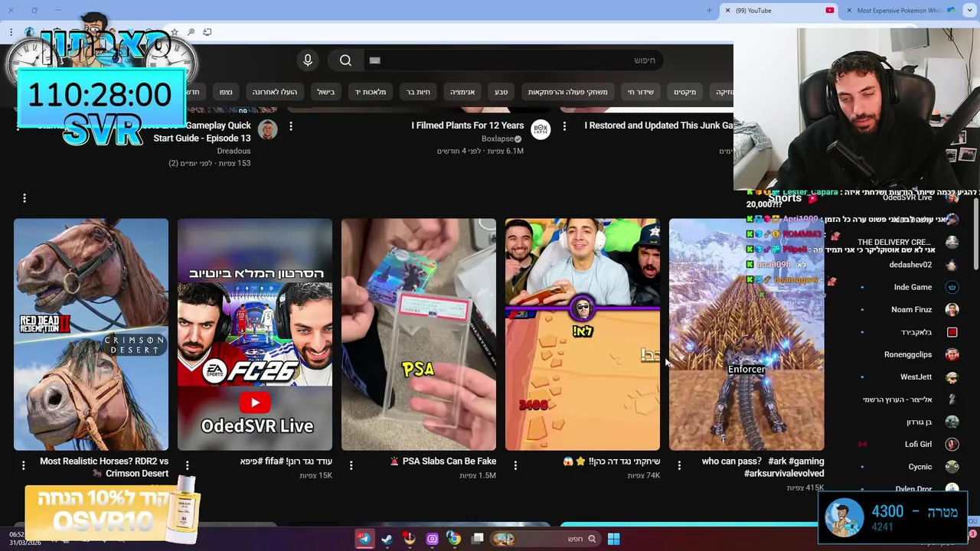Open Telegram from the taskbar
The height and width of the screenshot is (551, 980).
[364, 539]
